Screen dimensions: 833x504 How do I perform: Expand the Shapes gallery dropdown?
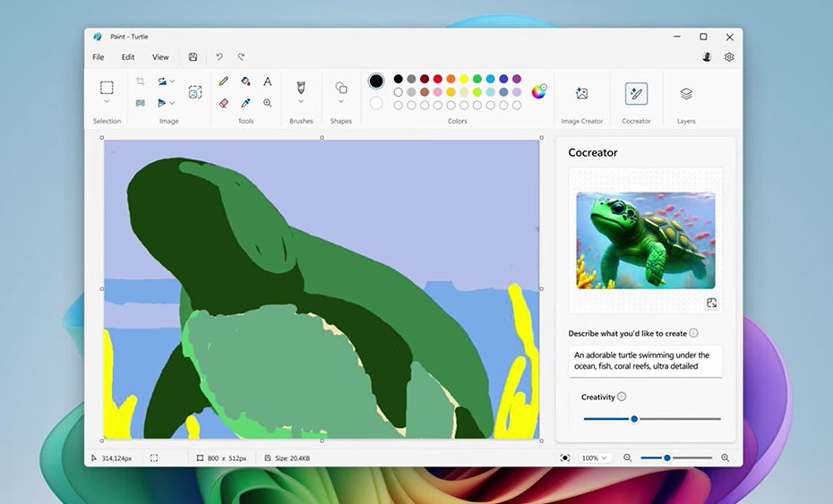(341, 101)
